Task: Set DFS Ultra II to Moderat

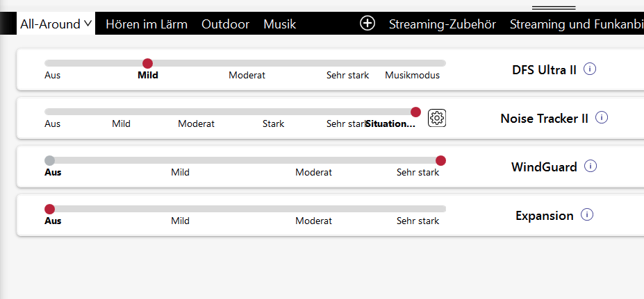Action: click(247, 63)
